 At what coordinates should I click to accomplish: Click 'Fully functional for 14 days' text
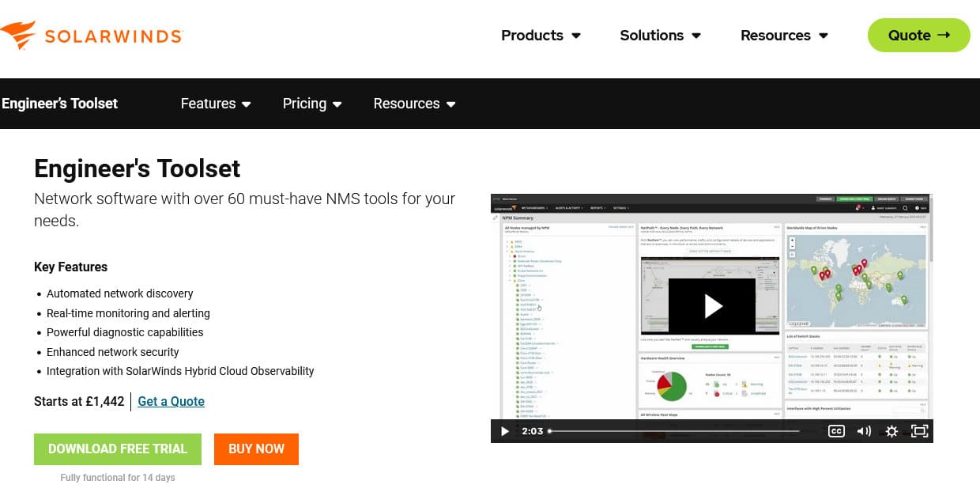pos(118,478)
